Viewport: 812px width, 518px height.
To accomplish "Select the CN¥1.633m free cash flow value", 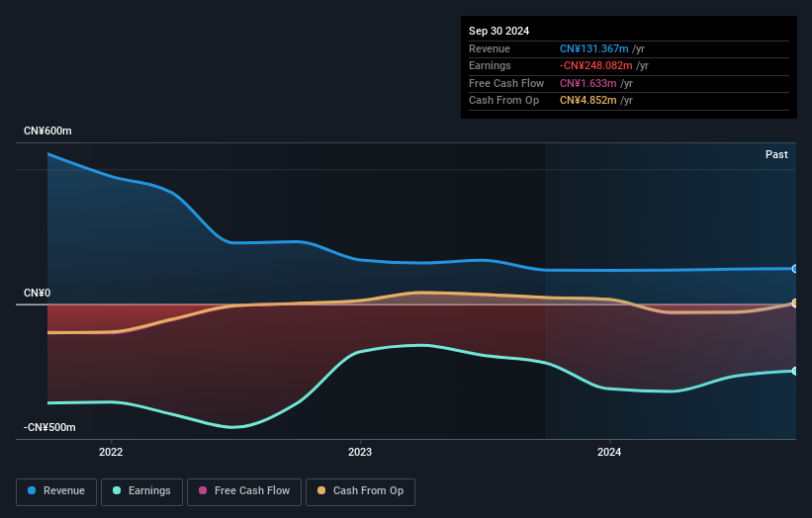I will pyautogui.click(x=588, y=83).
